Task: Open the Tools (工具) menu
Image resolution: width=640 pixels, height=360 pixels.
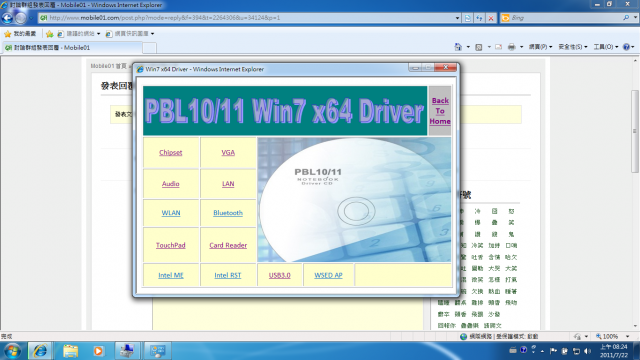Action: click(605, 47)
